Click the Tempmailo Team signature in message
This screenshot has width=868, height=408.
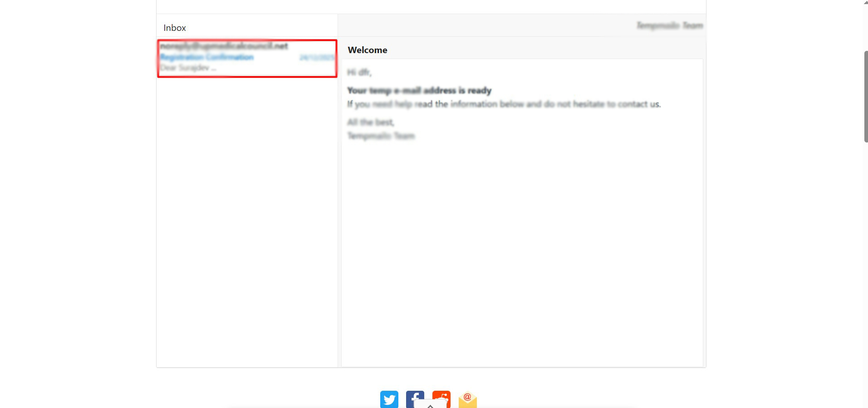(381, 136)
